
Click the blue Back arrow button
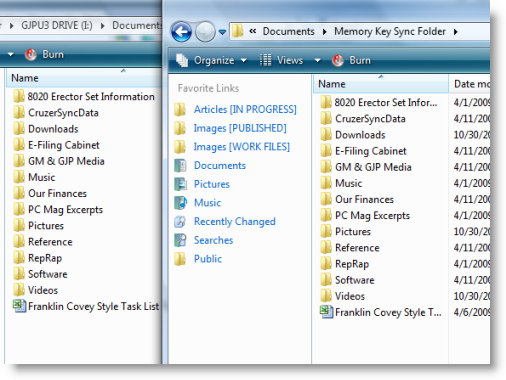[181, 32]
